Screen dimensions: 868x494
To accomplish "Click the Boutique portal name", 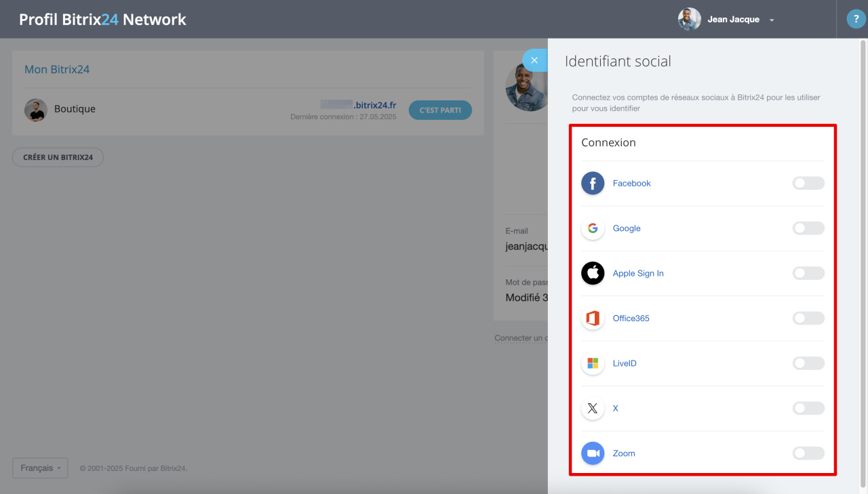I will coord(75,109).
